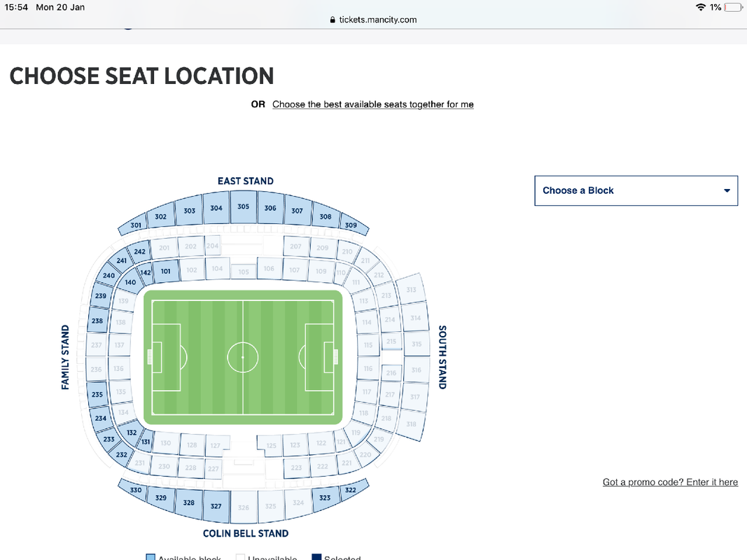Tap the battery indicator in the status bar

point(733,8)
